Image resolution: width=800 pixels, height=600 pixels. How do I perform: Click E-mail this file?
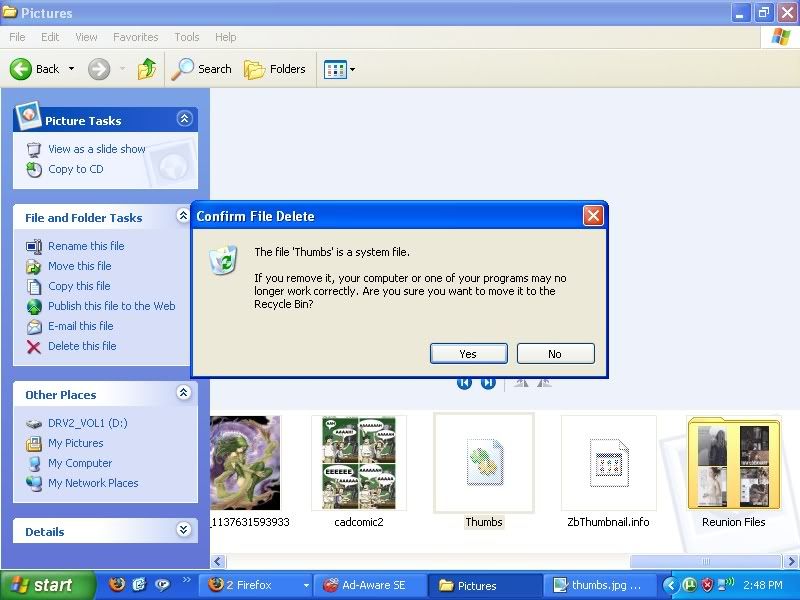pos(81,326)
